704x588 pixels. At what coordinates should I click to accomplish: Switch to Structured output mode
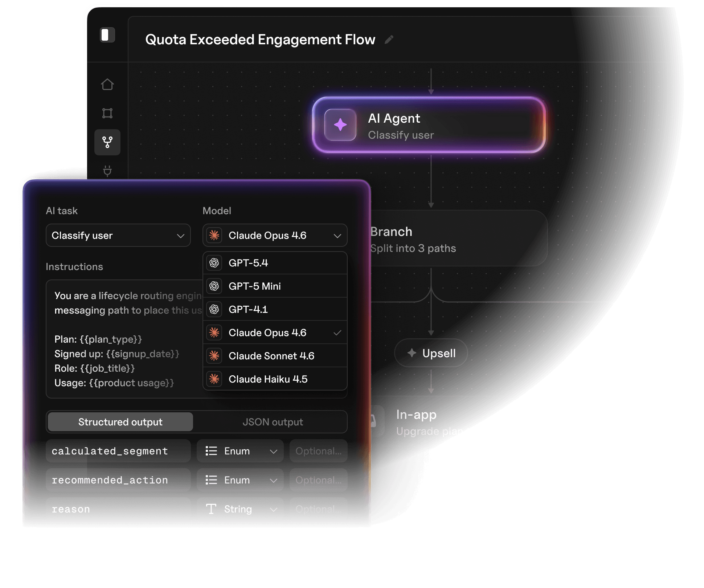click(x=120, y=422)
